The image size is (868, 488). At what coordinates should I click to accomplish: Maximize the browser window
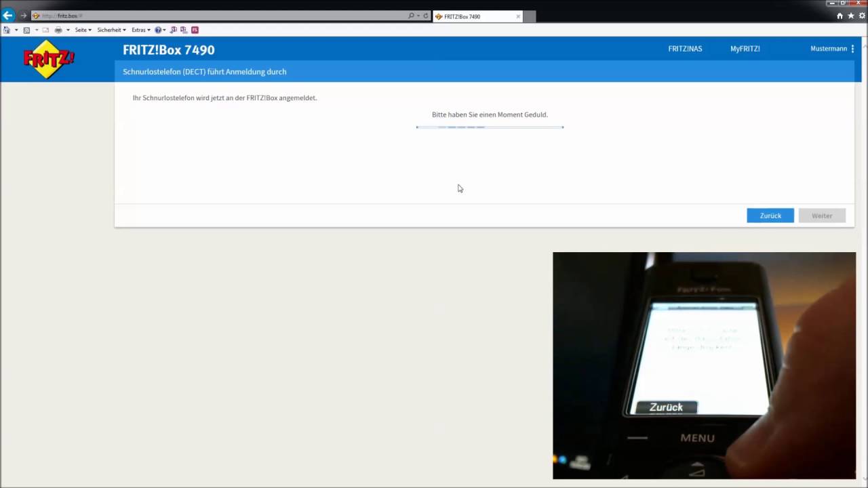(843, 3)
